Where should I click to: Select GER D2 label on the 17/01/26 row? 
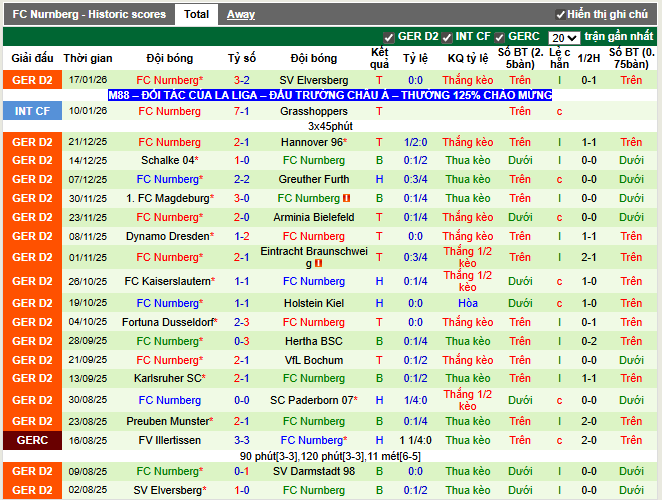pos(33,80)
